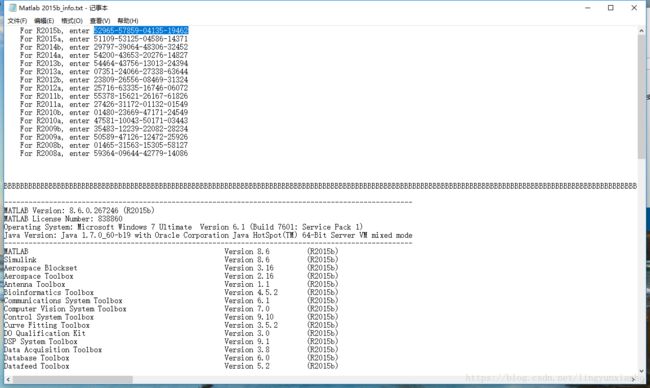650x388 pixels.
Task: Click the serial key in the R2012b row
Action: [141, 80]
